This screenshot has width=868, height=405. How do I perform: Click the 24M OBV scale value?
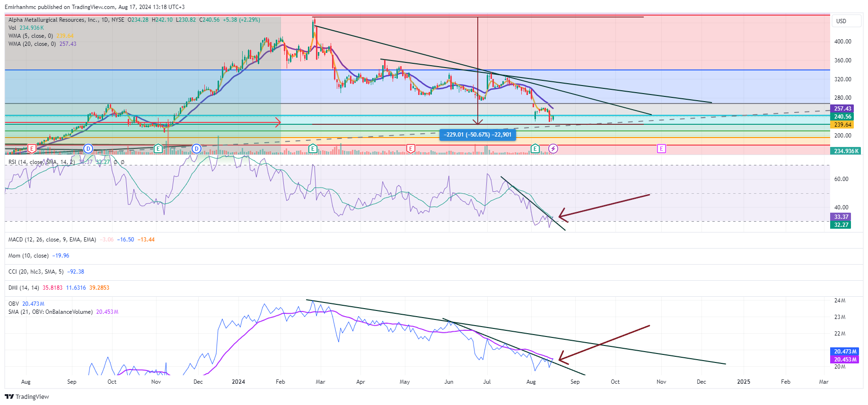coord(840,301)
